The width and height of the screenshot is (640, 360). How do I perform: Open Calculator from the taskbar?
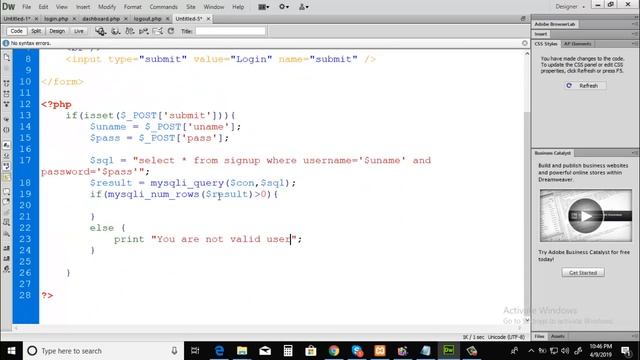[288, 351]
